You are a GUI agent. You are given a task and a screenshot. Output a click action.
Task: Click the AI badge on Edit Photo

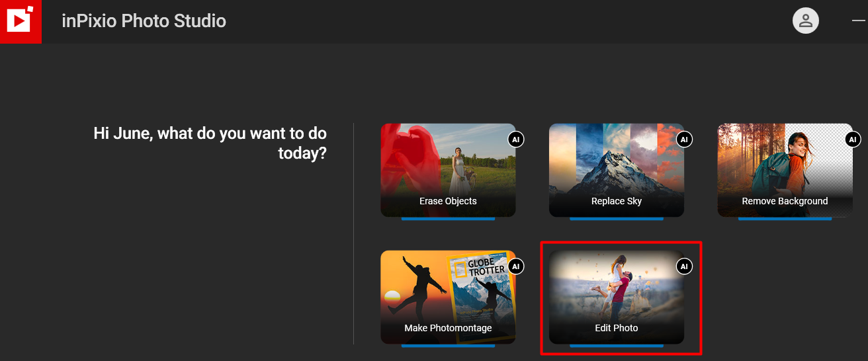[x=685, y=266]
